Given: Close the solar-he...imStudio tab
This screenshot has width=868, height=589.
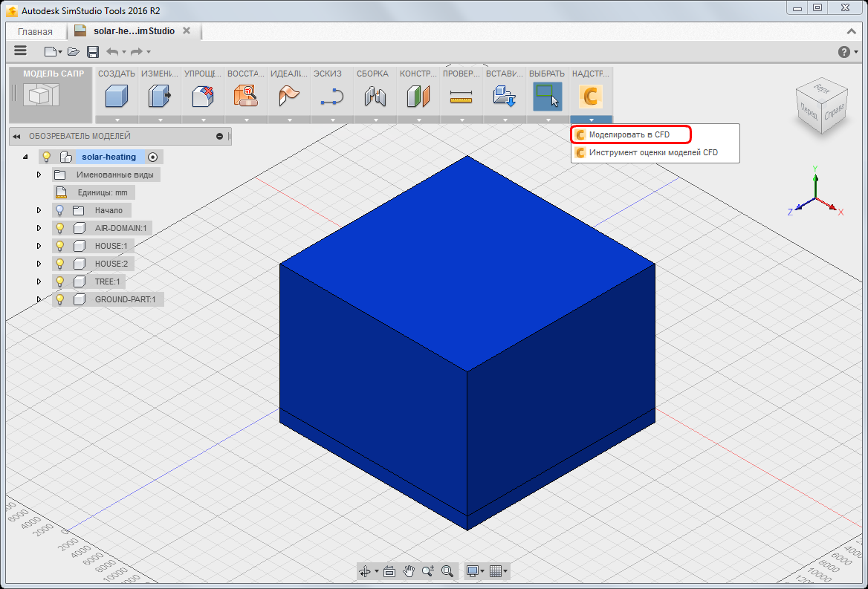Looking at the screenshot, I should (x=187, y=31).
